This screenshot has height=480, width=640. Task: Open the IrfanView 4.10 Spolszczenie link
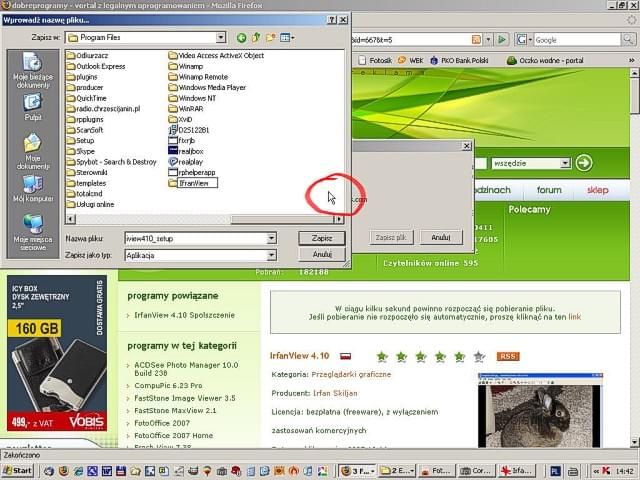tap(184, 315)
